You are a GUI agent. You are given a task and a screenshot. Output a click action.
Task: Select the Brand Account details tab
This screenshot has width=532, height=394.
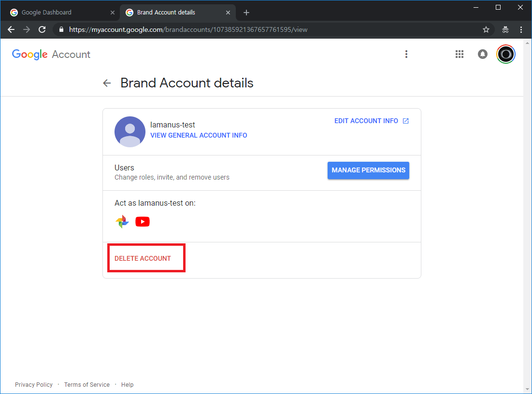click(172, 13)
